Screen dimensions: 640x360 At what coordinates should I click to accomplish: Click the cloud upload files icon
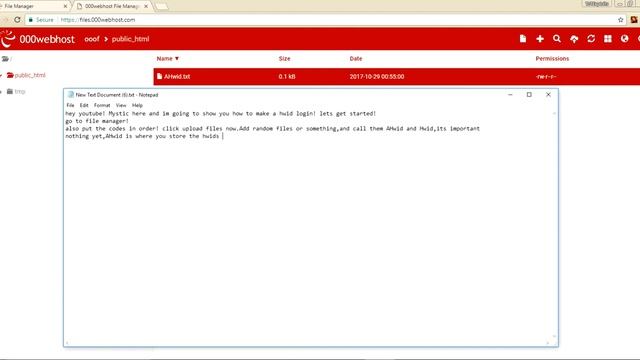574,39
